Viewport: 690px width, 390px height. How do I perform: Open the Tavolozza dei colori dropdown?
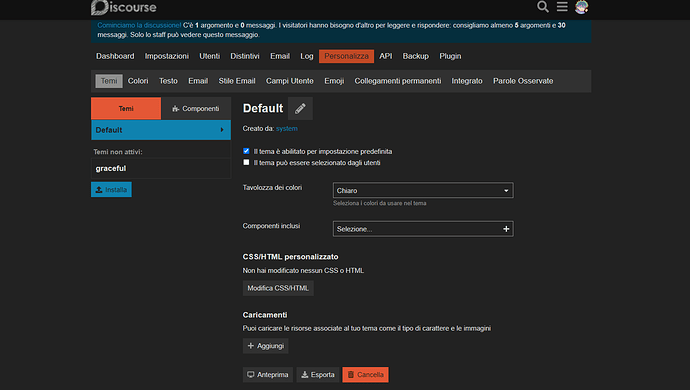(423, 190)
